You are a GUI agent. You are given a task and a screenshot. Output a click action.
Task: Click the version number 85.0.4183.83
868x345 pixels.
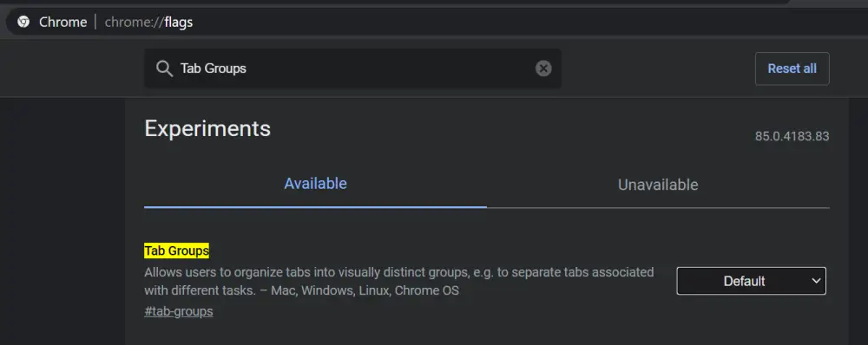[x=792, y=136]
